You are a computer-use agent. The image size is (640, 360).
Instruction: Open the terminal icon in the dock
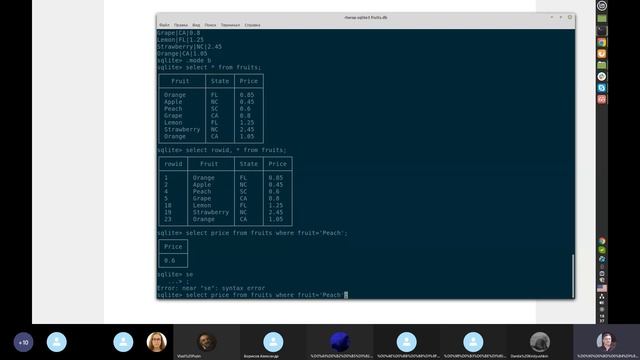click(602, 31)
